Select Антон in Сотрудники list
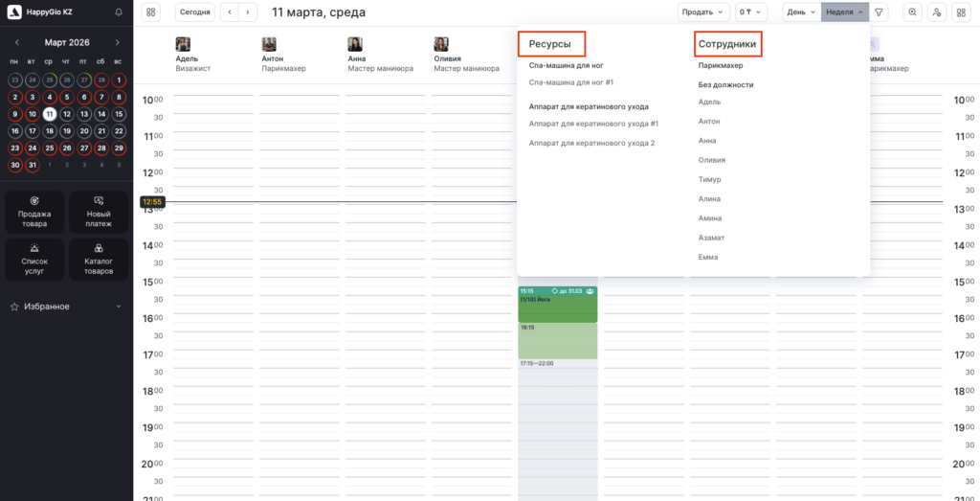Image resolution: width=980 pixels, height=501 pixels. pos(709,122)
